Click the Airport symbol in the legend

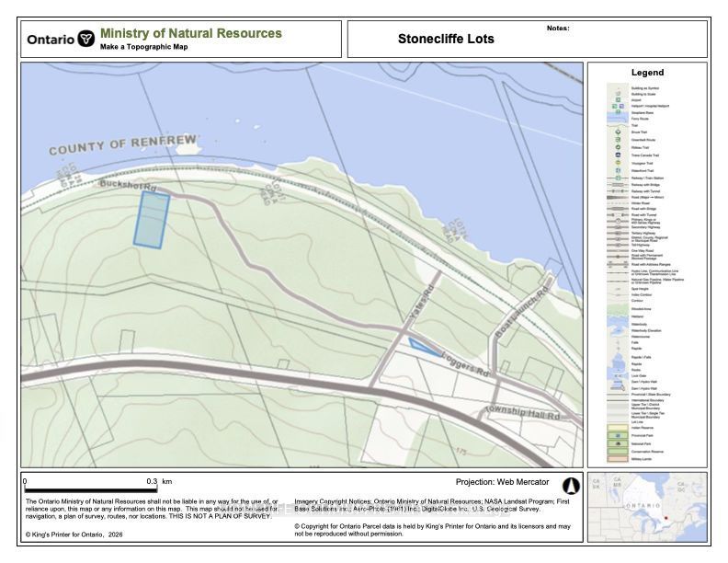point(618,100)
